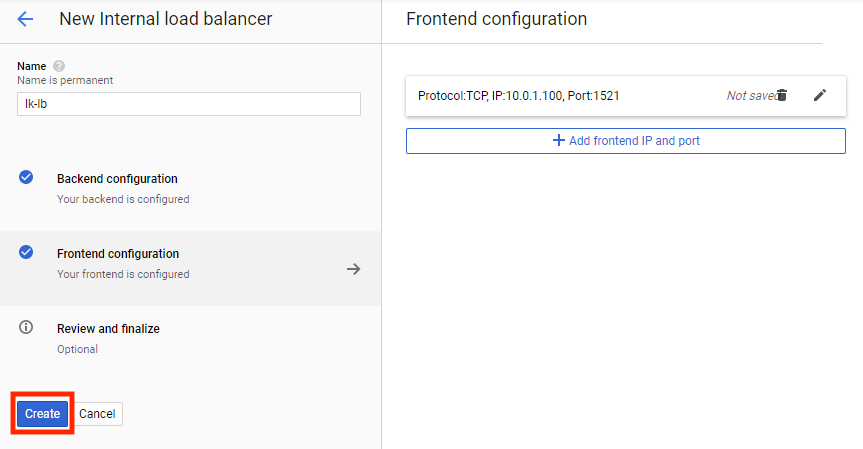Click the Backend configuration checkmark icon
The height and width of the screenshot is (449, 863).
point(27,177)
